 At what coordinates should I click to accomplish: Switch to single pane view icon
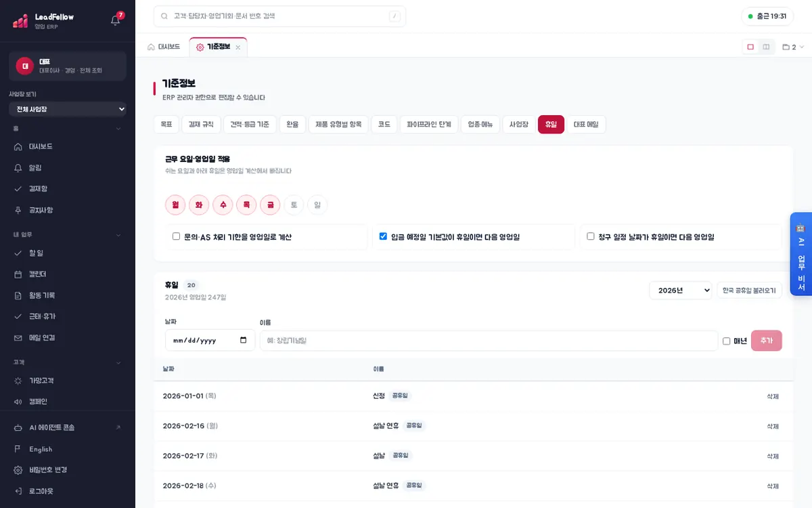[750, 47]
